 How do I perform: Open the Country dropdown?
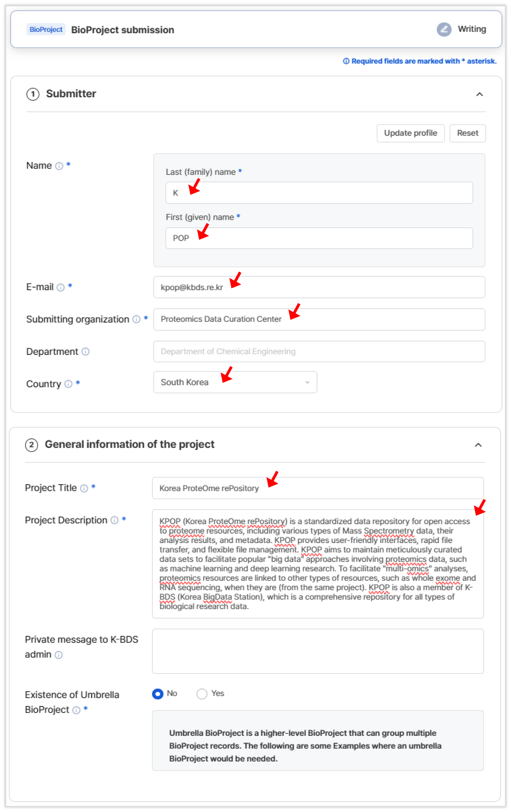[x=235, y=382]
